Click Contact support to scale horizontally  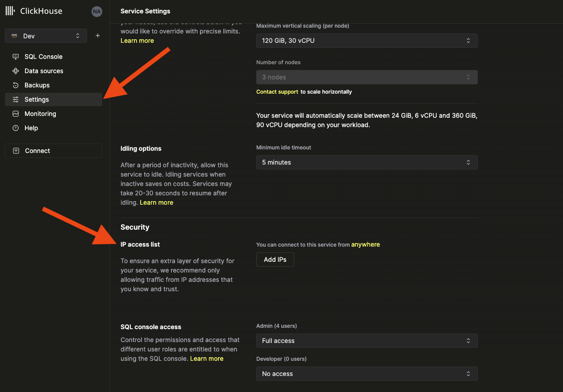tap(277, 91)
